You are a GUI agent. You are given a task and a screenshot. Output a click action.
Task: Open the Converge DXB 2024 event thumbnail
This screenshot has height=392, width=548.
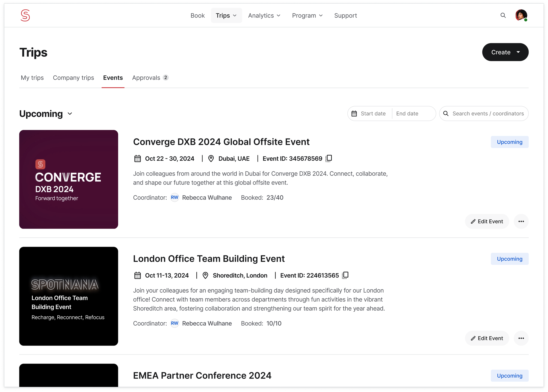pos(69,179)
